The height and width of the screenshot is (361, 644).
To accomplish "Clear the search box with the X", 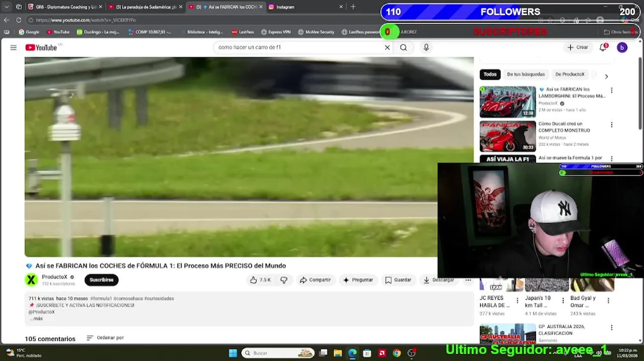I will tap(387, 47).
